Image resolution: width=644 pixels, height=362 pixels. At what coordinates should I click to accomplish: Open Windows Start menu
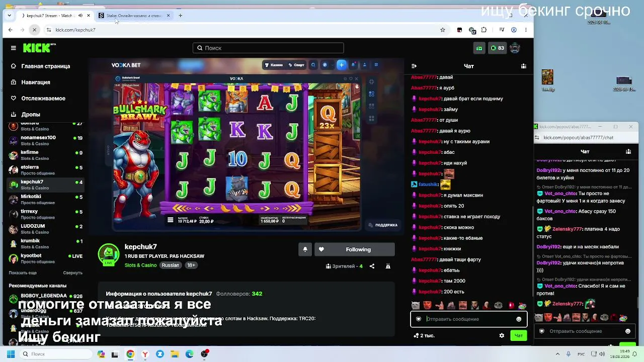[x=11, y=354]
